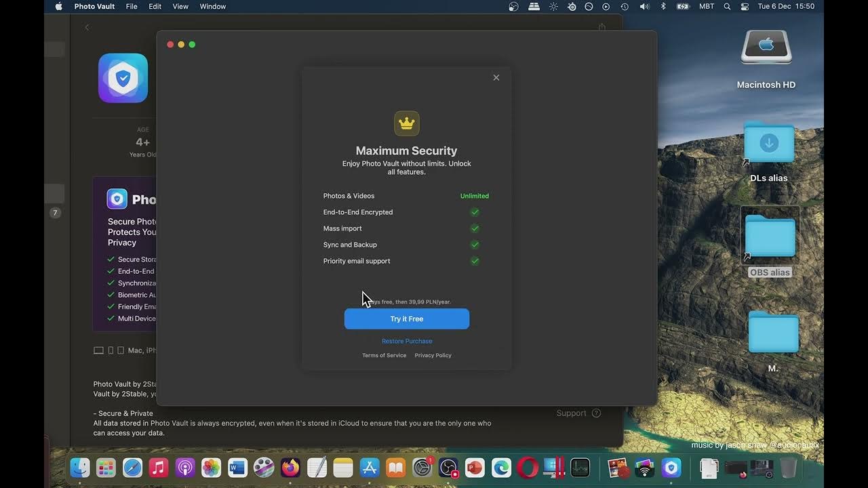Open Microsoft Edge from the Dock

pos(501,467)
